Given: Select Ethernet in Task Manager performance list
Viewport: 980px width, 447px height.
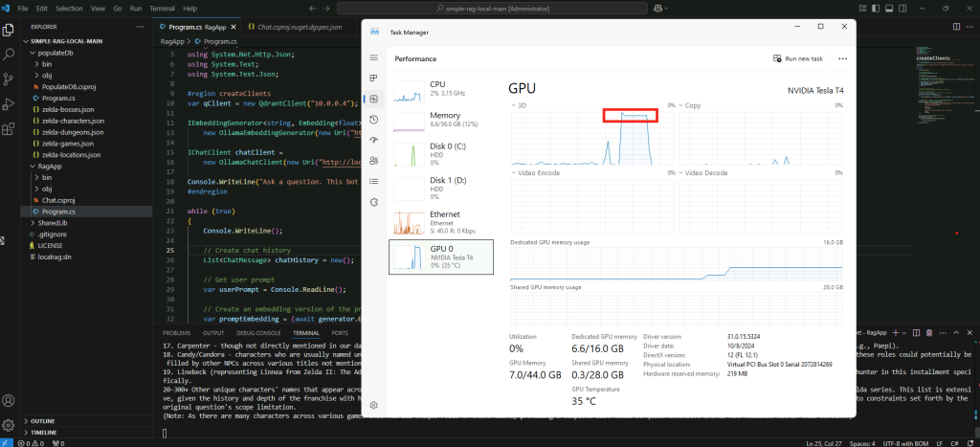Looking at the screenshot, I should point(441,222).
